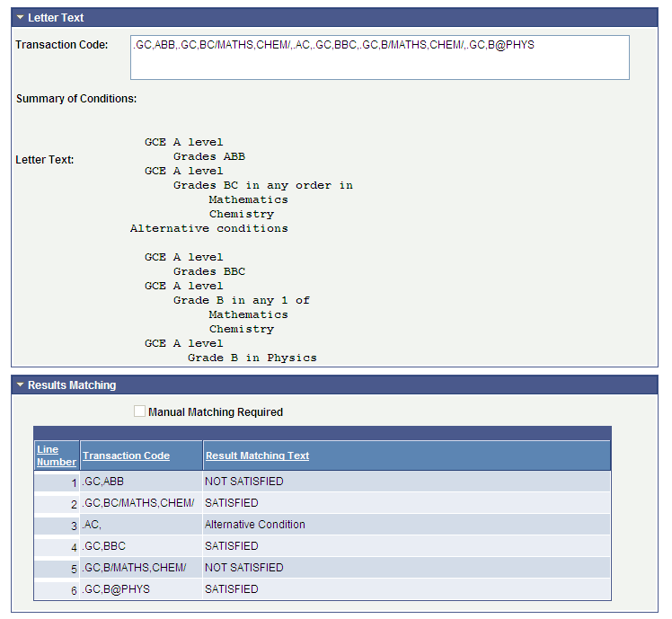Click line number 1 cell
Viewport: 672px width, 619px height.
click(x=57, y=482)
